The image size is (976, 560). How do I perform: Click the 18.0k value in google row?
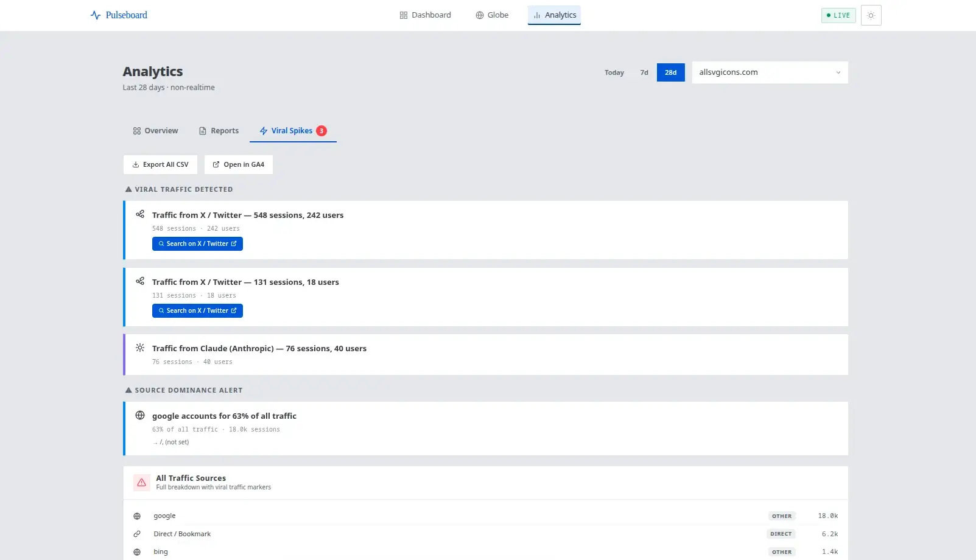(x=828, y=516)
